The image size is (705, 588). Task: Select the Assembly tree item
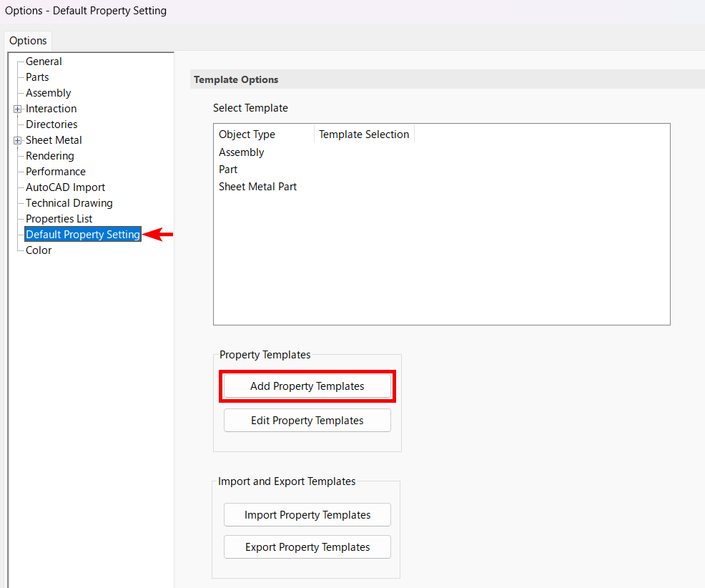48,93
